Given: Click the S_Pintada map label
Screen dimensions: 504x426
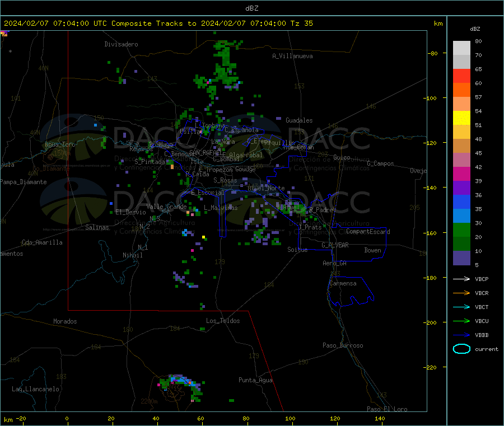Looking at the screenshot, I should click(150, 162).
